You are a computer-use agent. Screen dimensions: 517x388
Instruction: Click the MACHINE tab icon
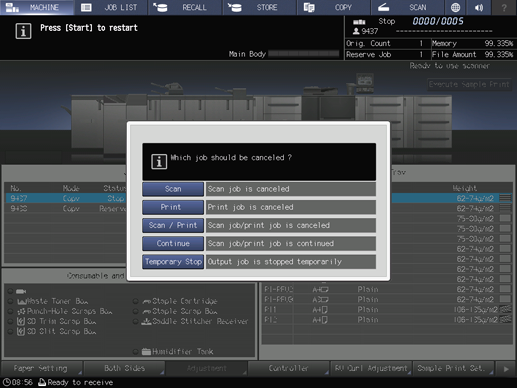[12, 7]
